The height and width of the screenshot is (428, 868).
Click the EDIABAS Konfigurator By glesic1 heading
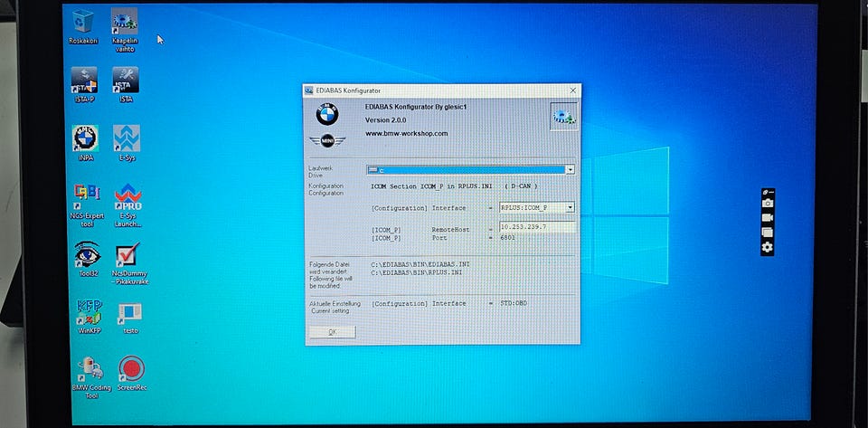pos(416,106)
